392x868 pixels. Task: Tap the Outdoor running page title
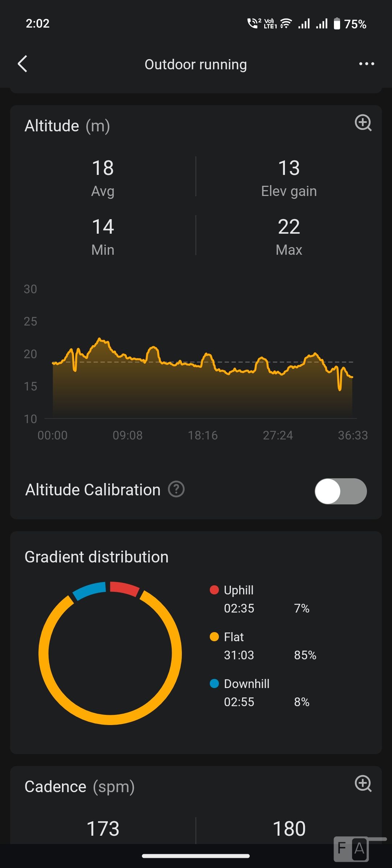coord(196,65)
